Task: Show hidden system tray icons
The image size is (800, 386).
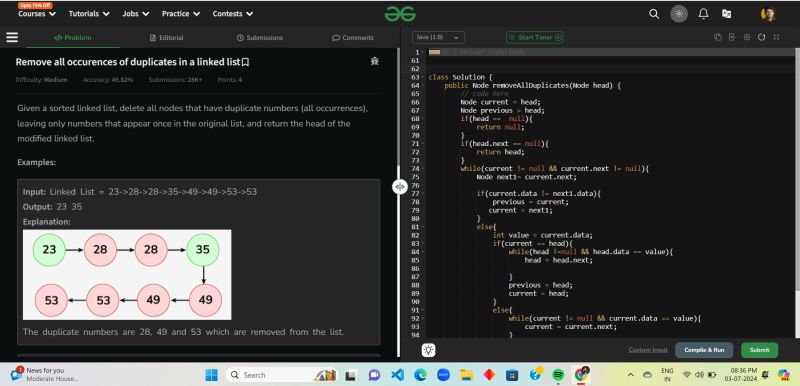Action: click(631, 375)
